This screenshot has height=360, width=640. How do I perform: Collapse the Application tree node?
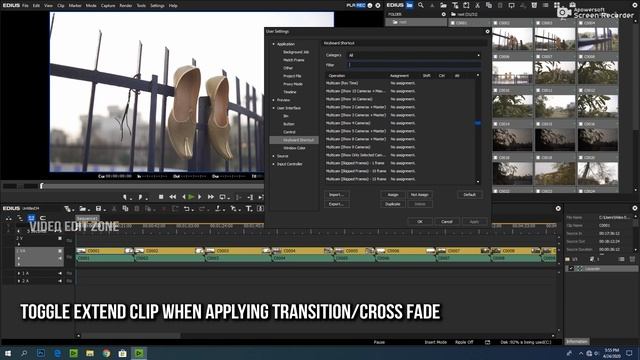point(274,44)
